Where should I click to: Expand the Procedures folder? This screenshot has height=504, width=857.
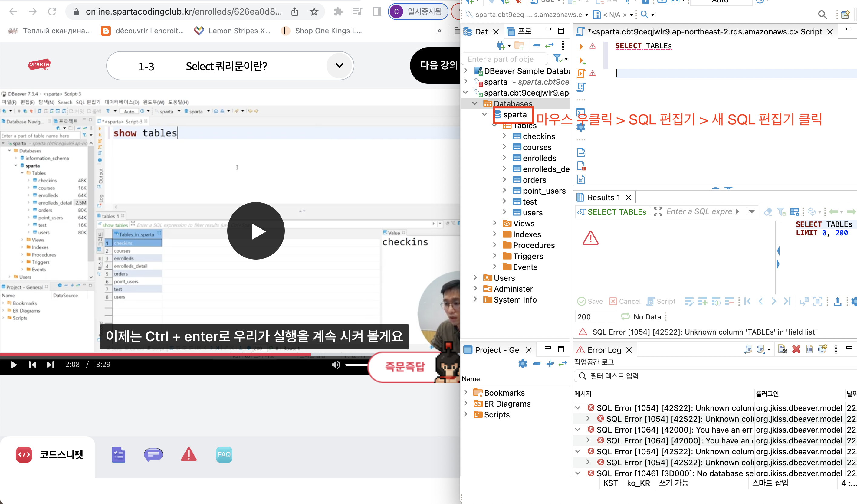(495, 245)
